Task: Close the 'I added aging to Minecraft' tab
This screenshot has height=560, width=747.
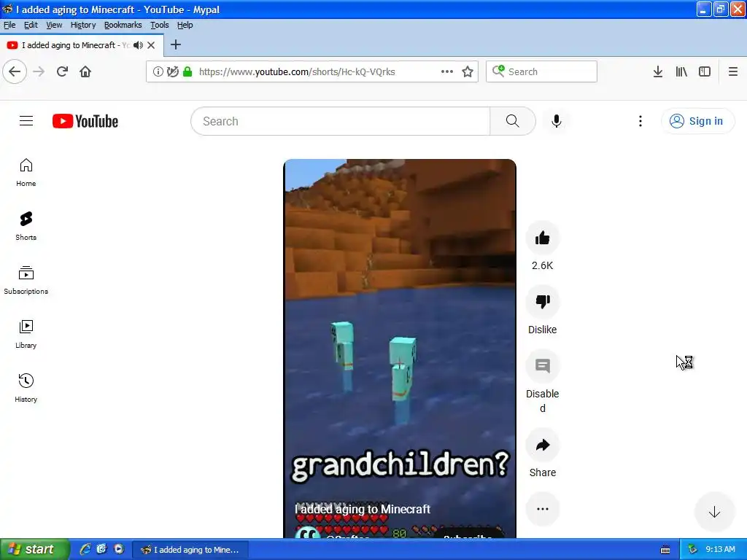Action: (x=151, y=45)
